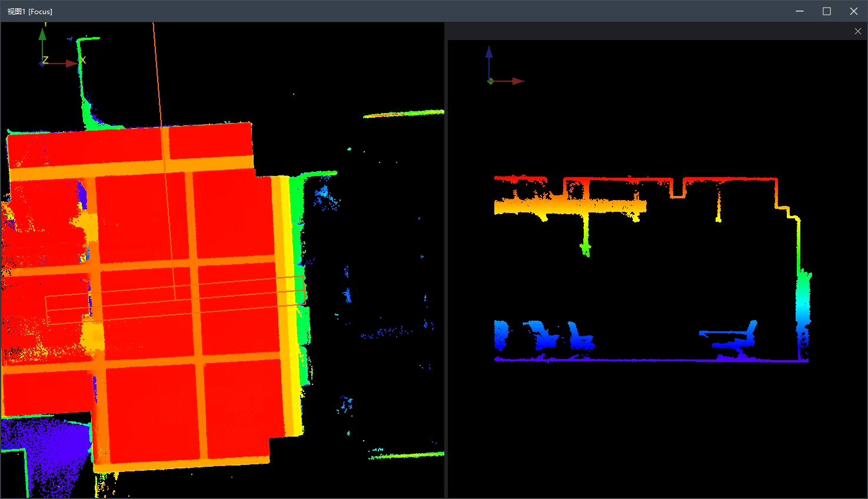Click the purple floor line in profile view
The image size is (868, 499).
[x=647, y=360]
